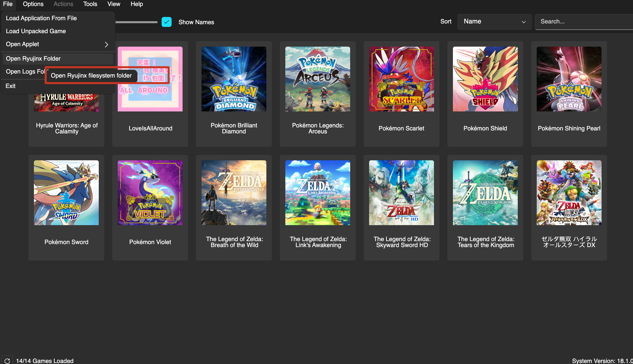This screenshot has width=633, height=364.
Task: Open Pokémon Legends: Arceus game icon
Action: (x=317, y=79)
